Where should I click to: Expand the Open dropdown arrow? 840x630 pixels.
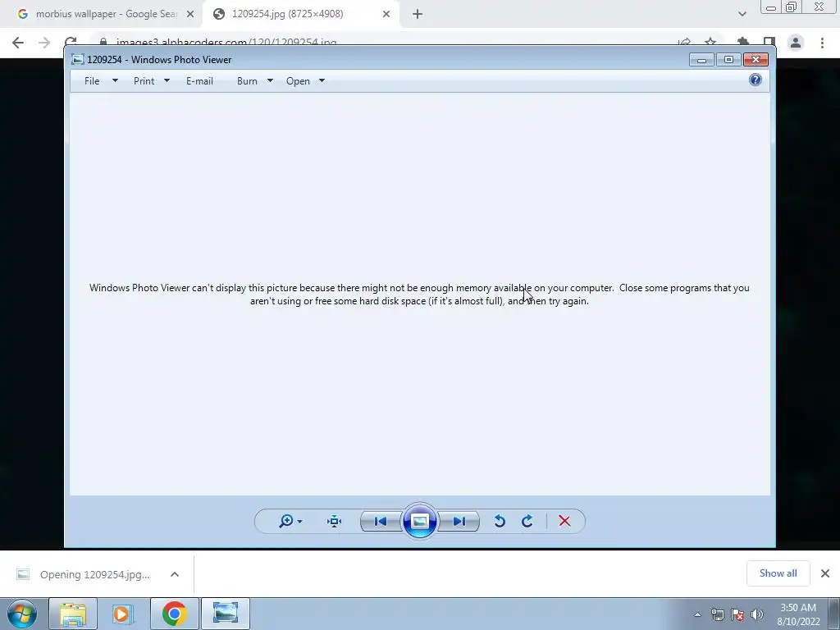point(322,81)
